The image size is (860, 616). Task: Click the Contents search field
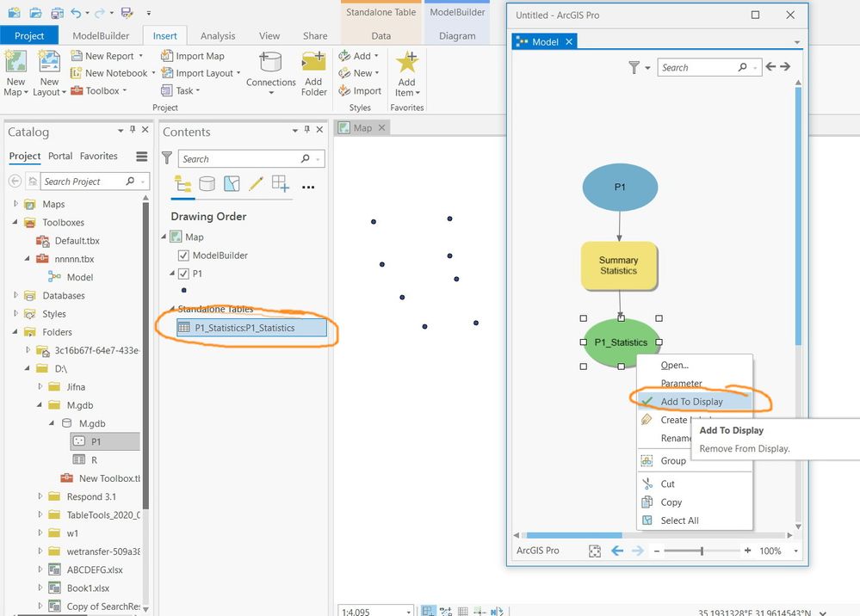251,159
